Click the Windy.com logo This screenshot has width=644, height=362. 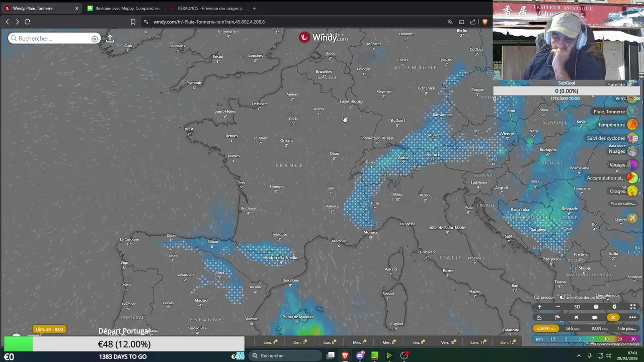tap(324, 37)
